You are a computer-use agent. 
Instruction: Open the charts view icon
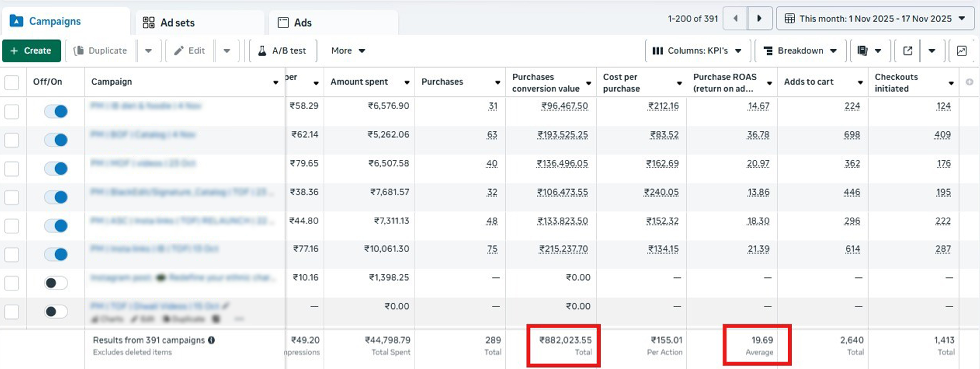[961, 51]
